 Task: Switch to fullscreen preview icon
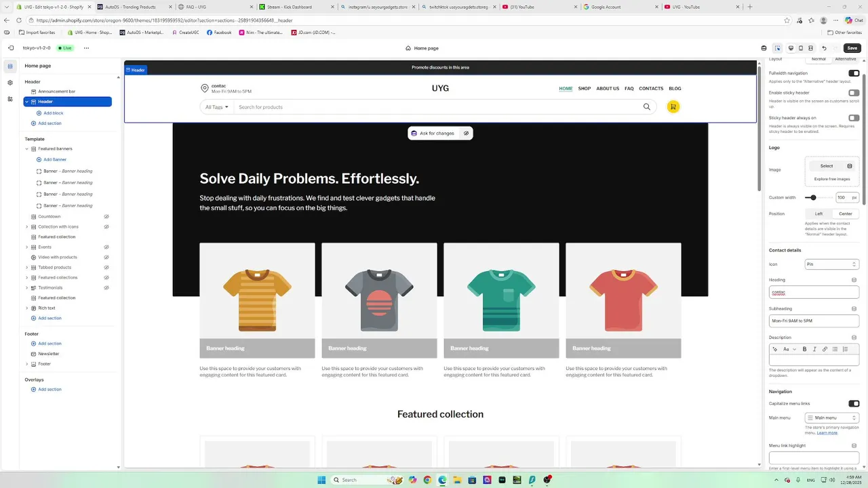811,48
